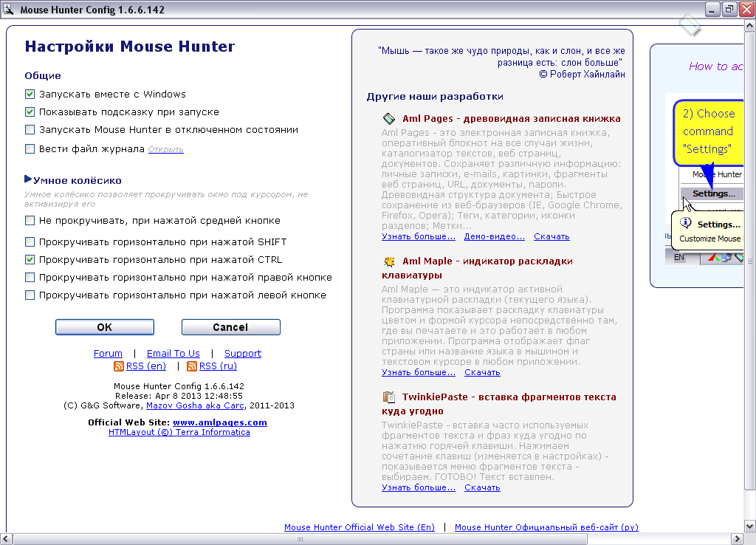Screen dimensions: 756x545
Task: Check horizontal scroll with правой кнопке
Action: 30,278
